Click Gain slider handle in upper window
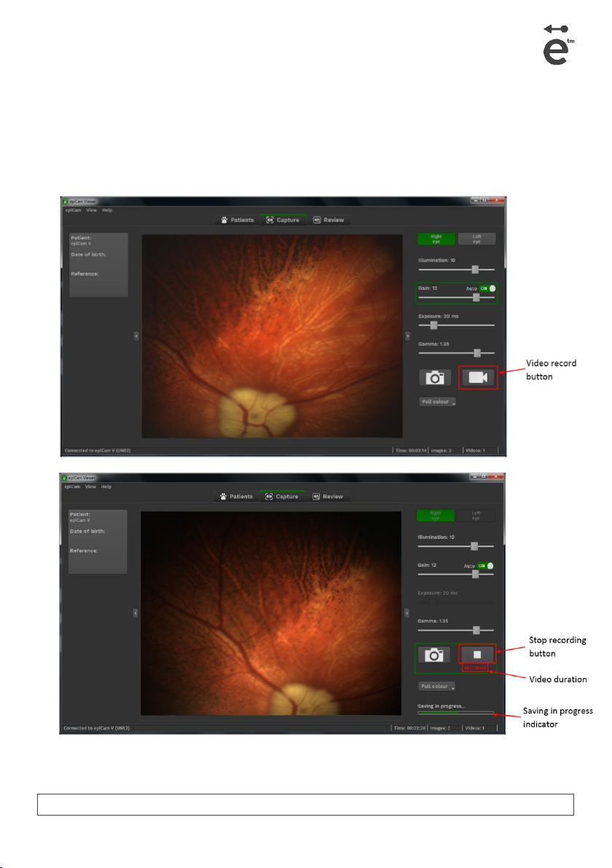Image resolution: width=612 pixels, height=868 pixels. click(x=476, y=297)
